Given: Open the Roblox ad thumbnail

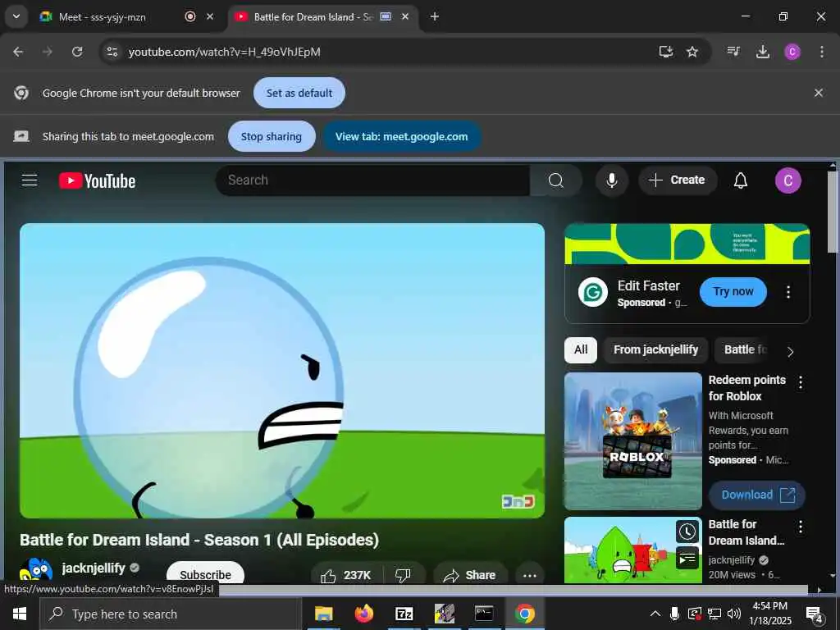Looking at the screenshot, I should tap(633, 441).
